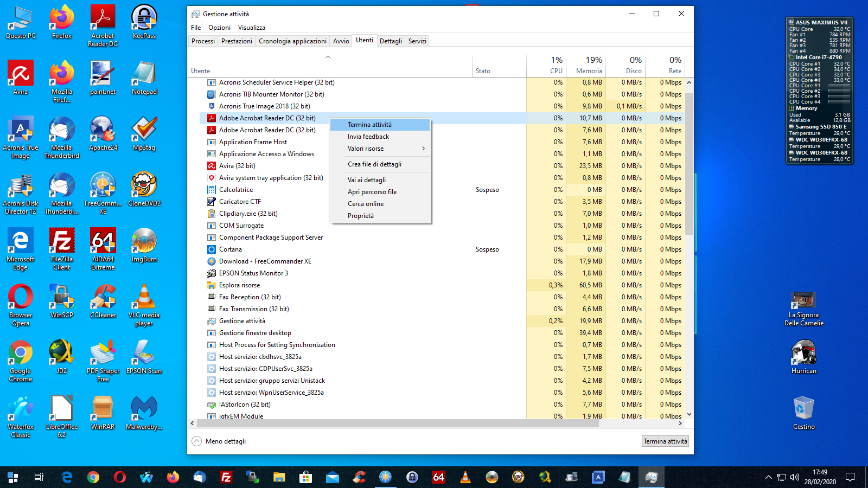Click the vertical scrollbar down arrow
The width and height of the screenshot is (868, 488).
(x=689, y=414)
